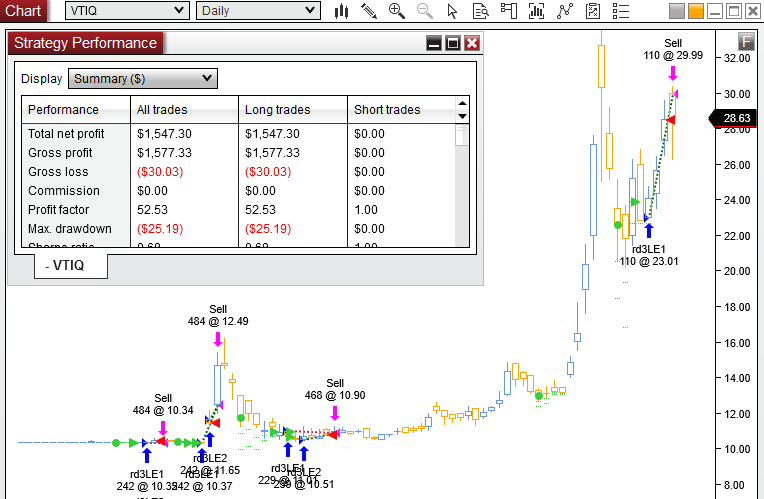
Task: Click the strategy performance report icon
Action: pyautogui.click(x=592, y=11)
